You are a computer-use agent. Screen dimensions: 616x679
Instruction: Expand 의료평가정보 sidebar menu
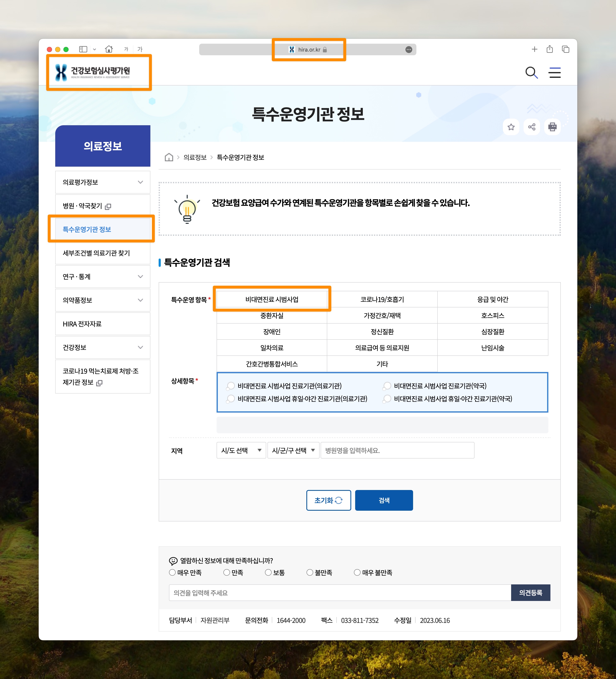point(103,182)
